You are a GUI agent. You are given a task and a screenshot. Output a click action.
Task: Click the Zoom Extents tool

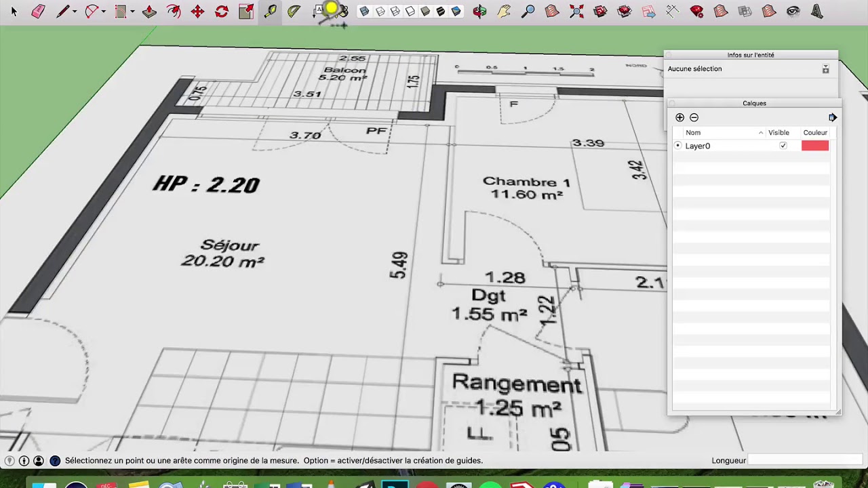[576, 12]
